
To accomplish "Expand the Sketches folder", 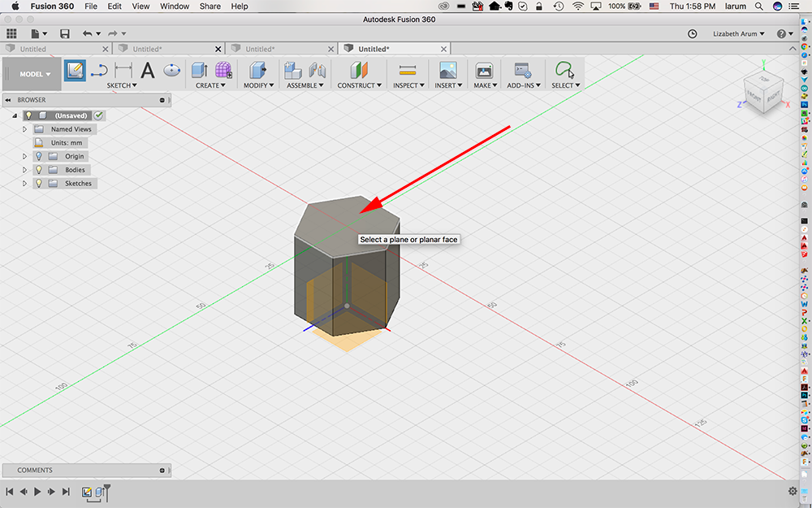I will pos(24,183).
